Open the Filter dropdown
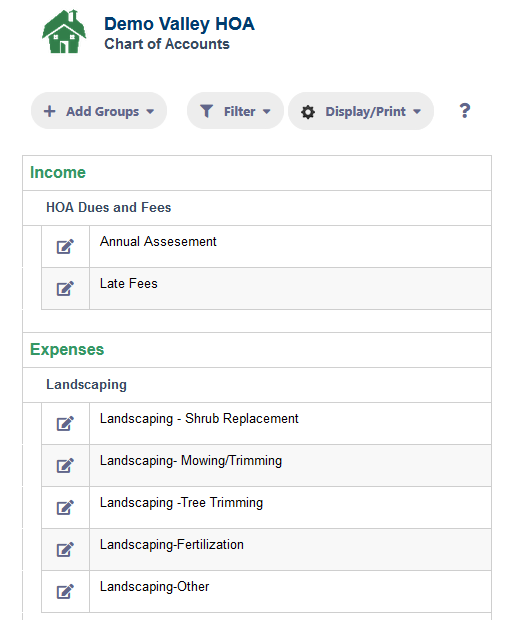 tap(235, 111)
